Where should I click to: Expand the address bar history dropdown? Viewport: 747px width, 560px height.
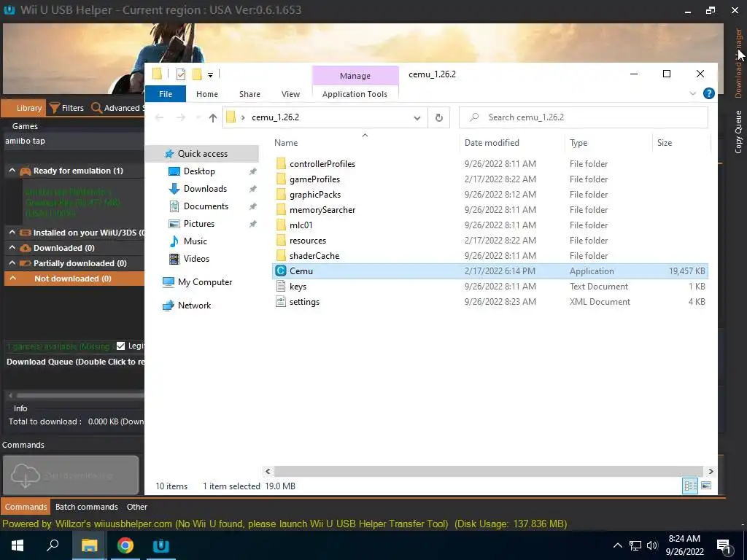coord(417,117)
